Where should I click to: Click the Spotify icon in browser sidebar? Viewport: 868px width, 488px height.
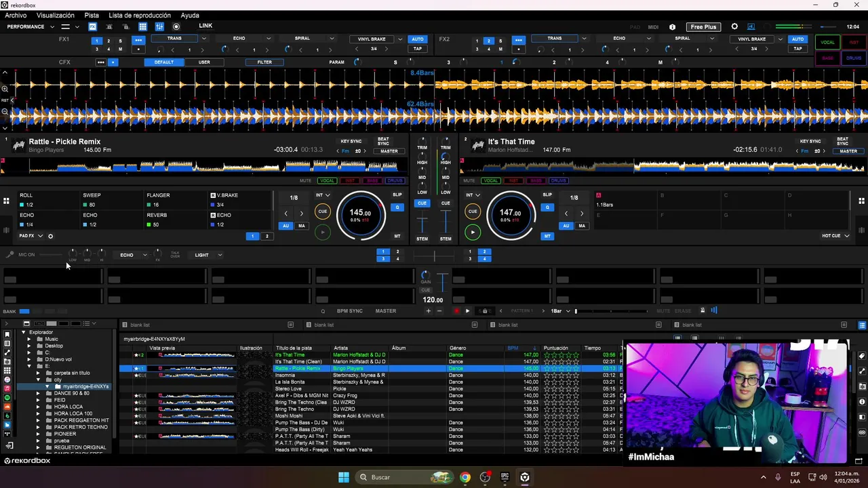click(7, 398)
